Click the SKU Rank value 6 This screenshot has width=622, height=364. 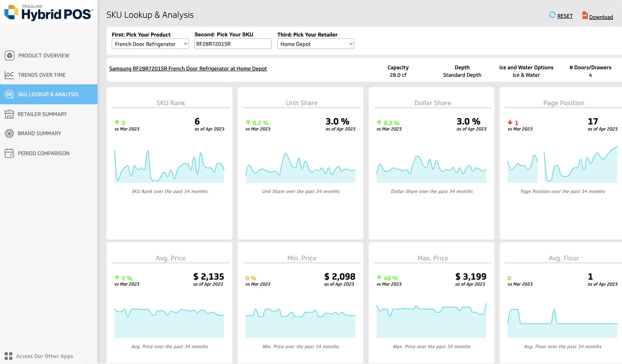tap(197, 122)
